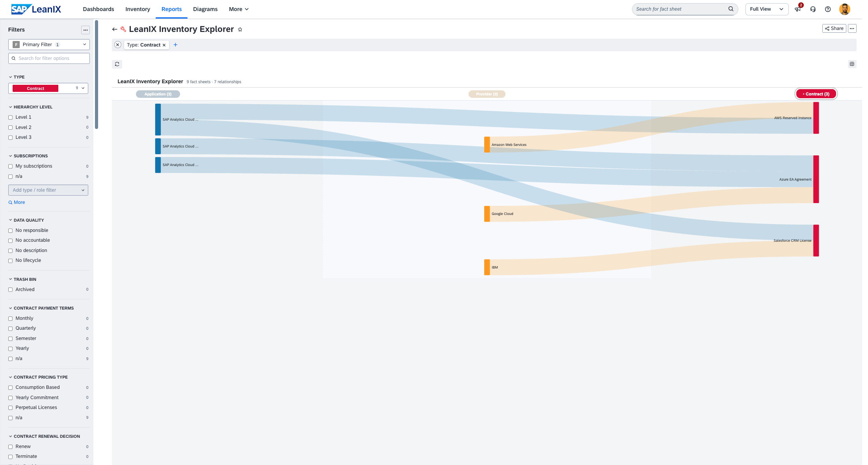The width and height of the screenshot is (868, 465).
Task: Open the Filters panel options menu
Action: [85, 30]
